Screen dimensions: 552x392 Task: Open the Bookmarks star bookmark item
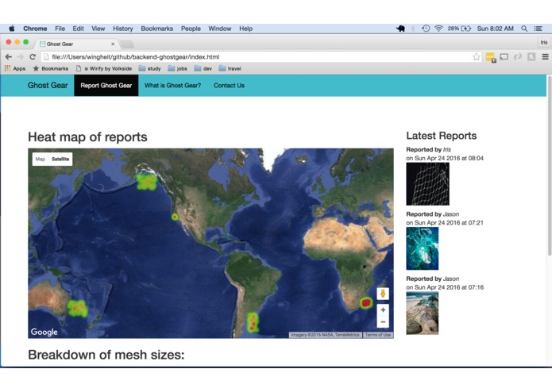point(50,68)
